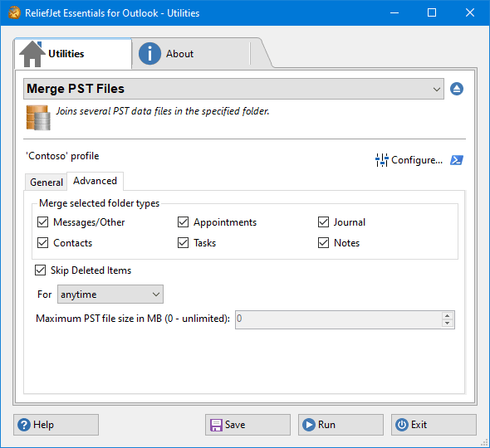The height and width of the screenshot is (448, 490).
Task: Click the blue info icon on About tab
Action: 149,54
